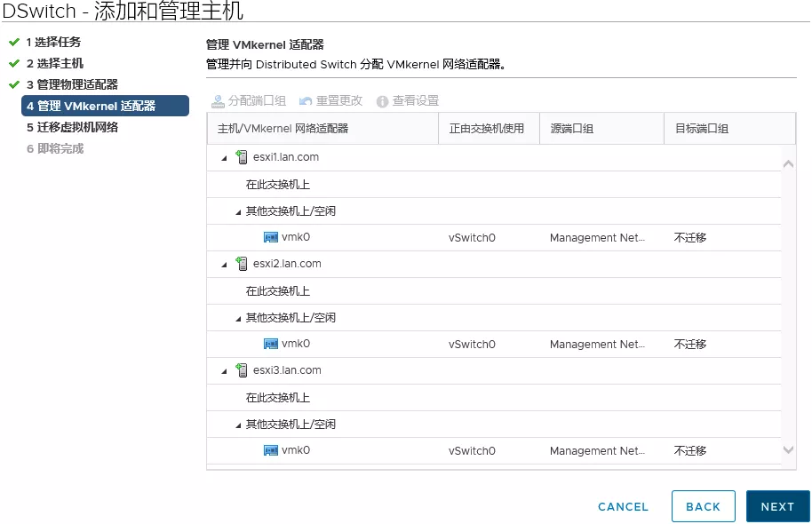The height and width of the screenshot is (524, 812).
Task: Collapse the esxi1.lan.com tree node
Action: tap(224, 158)
